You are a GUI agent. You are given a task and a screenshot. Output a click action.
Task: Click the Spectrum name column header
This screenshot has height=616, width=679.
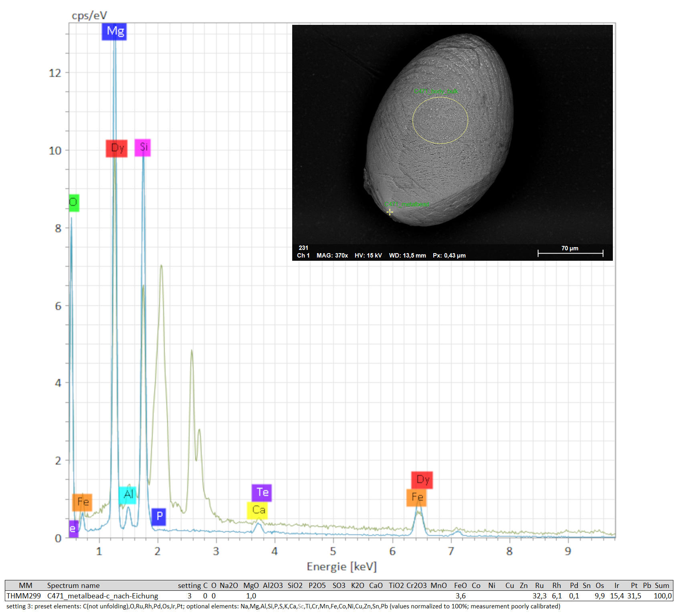point(73,586)
